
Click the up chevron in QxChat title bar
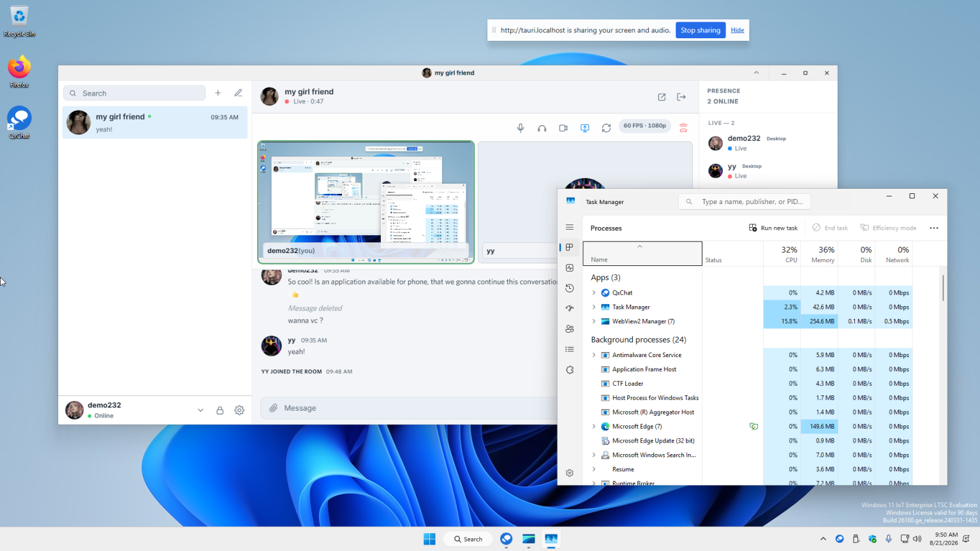[756, 73]
